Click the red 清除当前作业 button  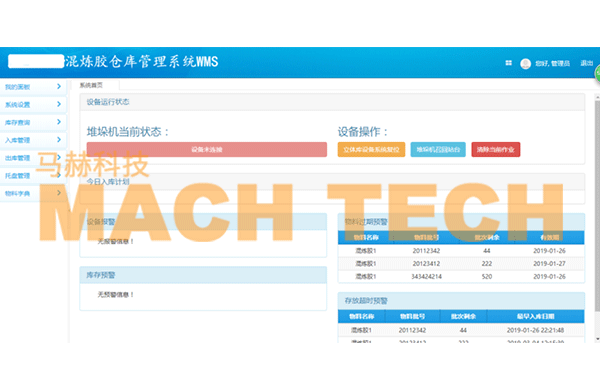[x=496, y=149]
